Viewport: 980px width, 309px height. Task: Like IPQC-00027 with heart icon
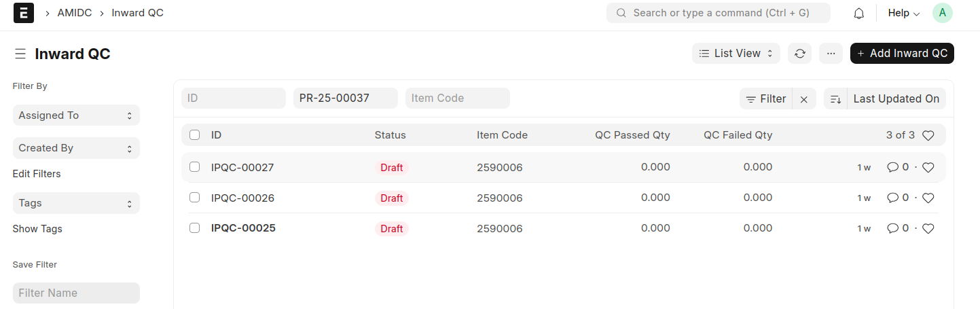click(x=928, y=167)
